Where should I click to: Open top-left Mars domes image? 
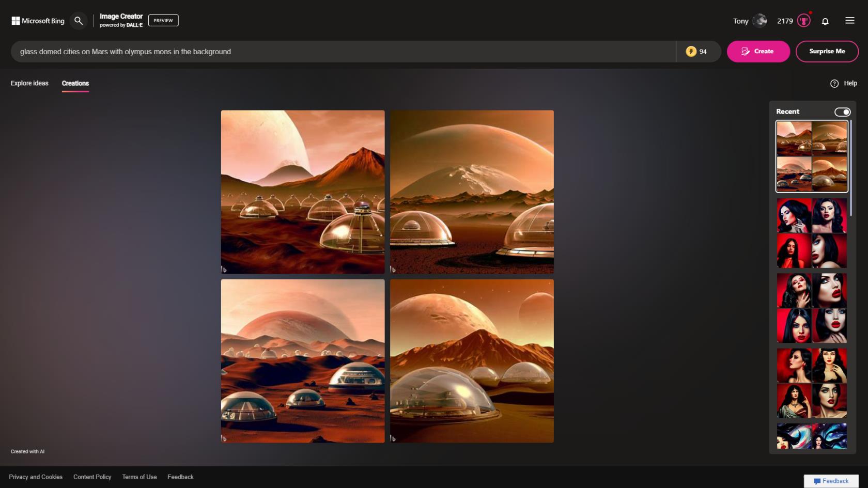303,192
